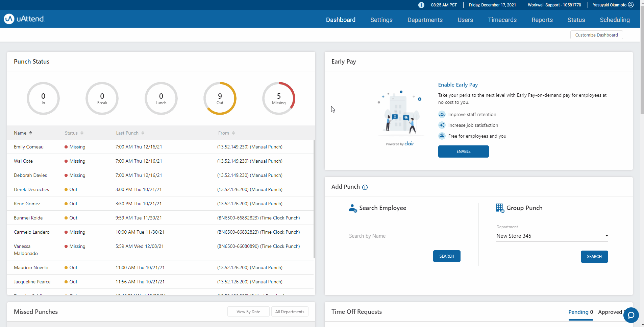Enable Early Pay
The height and width of the screenshot is (327, 644).
(463, 151)
